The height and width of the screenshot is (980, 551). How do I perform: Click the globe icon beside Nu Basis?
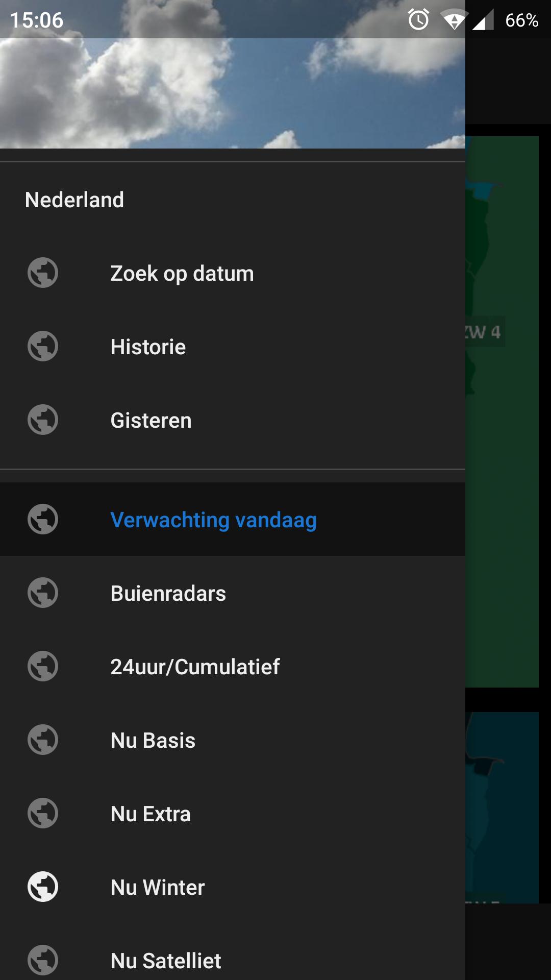click(x=42, y=740)
